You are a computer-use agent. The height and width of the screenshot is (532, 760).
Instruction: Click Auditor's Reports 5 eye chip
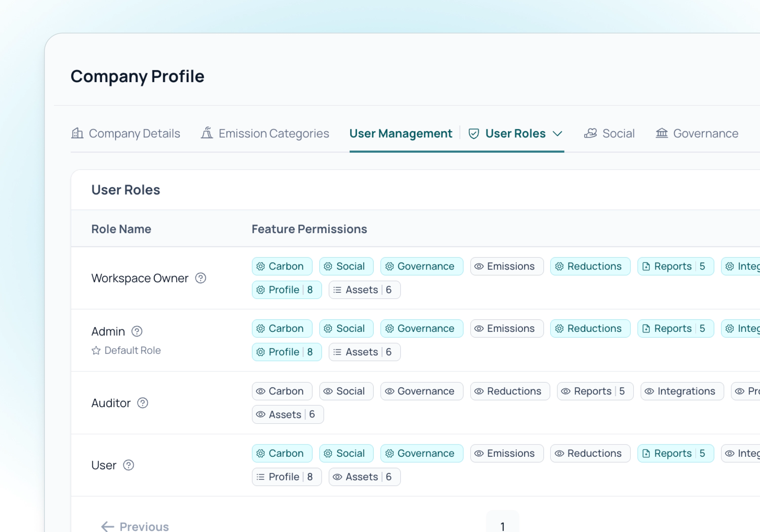595,391
